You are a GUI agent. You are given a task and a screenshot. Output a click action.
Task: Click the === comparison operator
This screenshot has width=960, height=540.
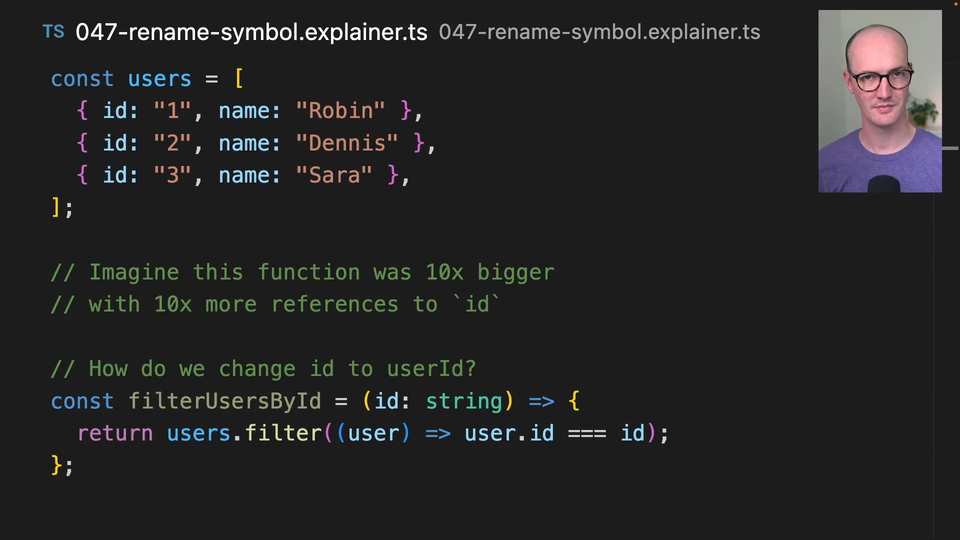pos(587,433)
